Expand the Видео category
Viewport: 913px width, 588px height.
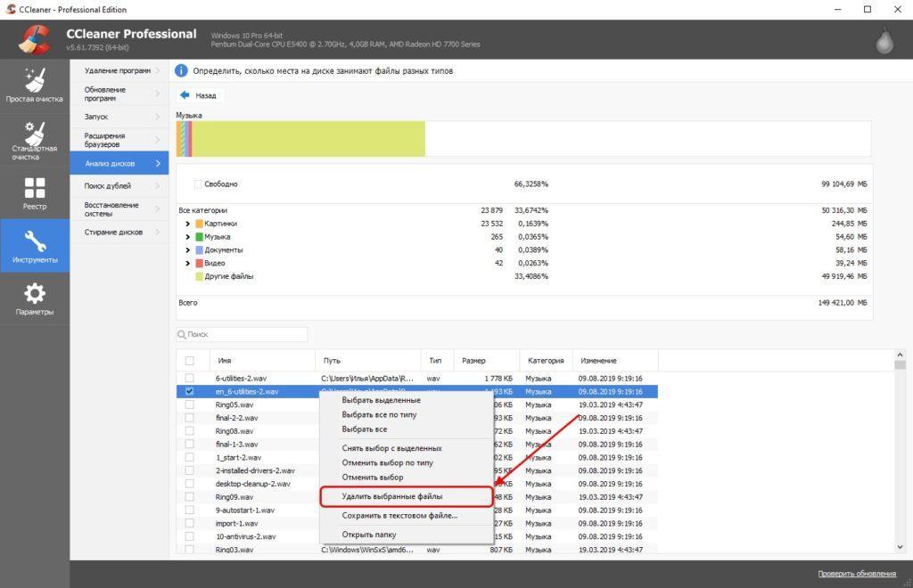(187, 264)
